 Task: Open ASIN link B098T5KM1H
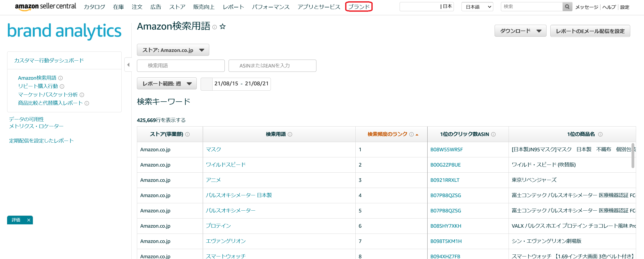(446, 241)
